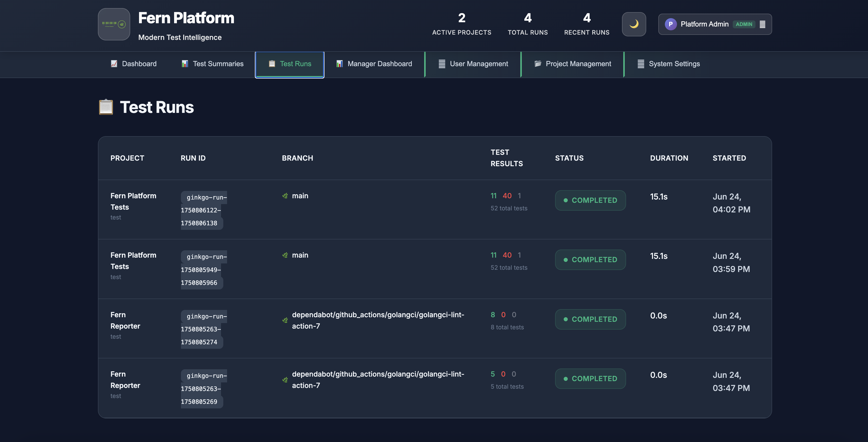Click the DURATION column header
The width and height of the screenshot is (868, 442).
(669, 158)
